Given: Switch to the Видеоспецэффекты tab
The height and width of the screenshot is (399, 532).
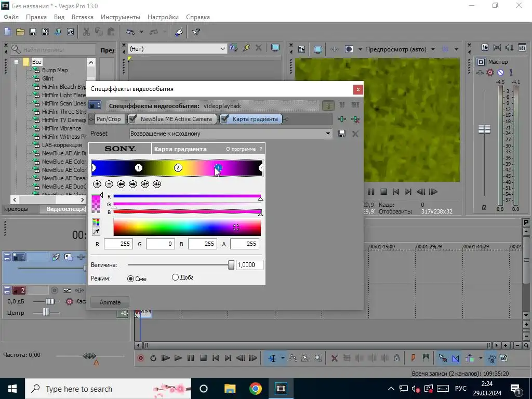Looking at the screenshot, I should 66,209.
